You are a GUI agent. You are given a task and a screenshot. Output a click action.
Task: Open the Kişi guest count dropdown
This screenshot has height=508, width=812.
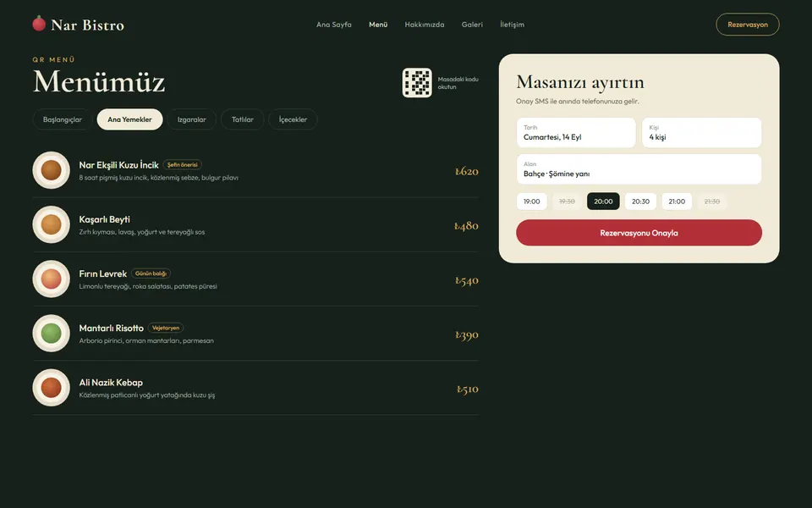pyautogui.click(x=702, y=133)
